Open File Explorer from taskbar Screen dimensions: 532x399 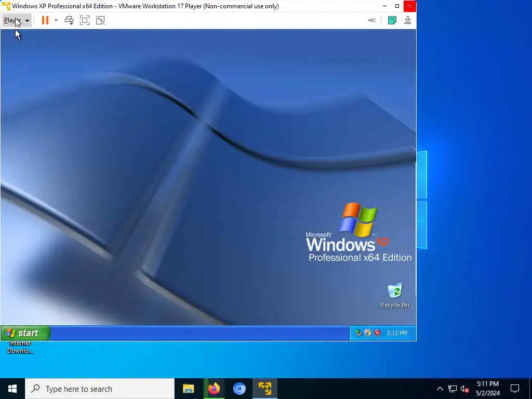coord(188,389)
